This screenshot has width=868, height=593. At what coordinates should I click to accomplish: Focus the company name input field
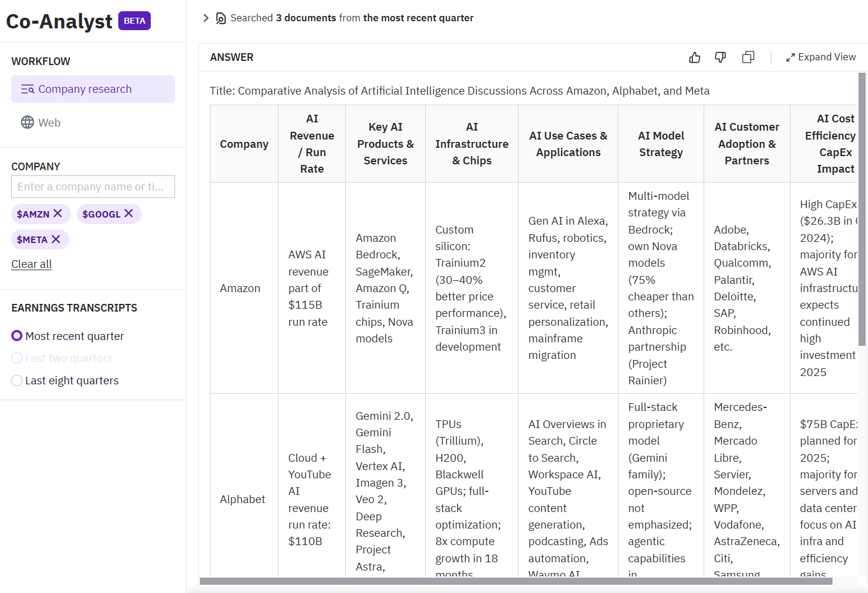click(x=93, y=187)
